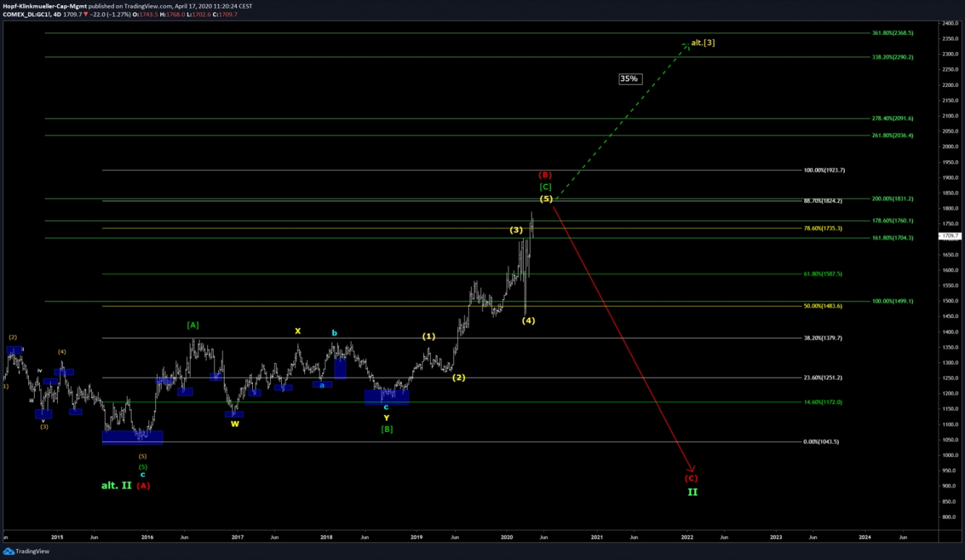Click the 338.20%(2290.2) Fibonacci level label

point(893,57)
